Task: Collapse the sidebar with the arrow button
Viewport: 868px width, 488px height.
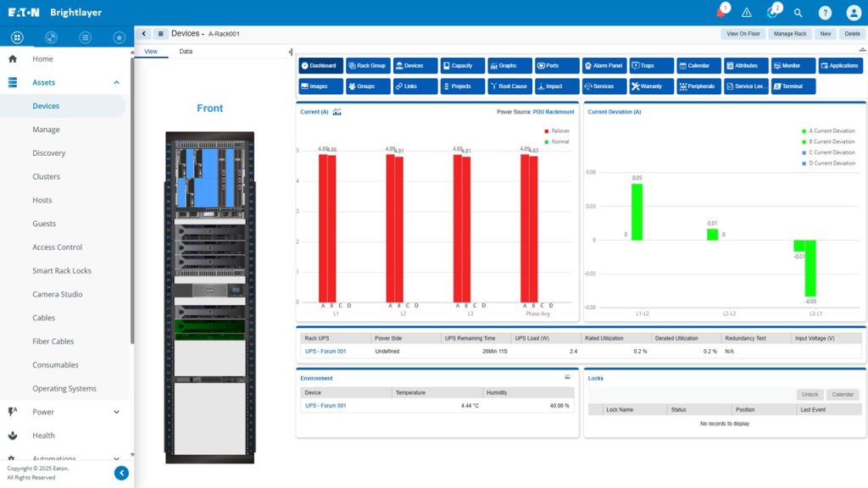Action: (x=121, y=473)
